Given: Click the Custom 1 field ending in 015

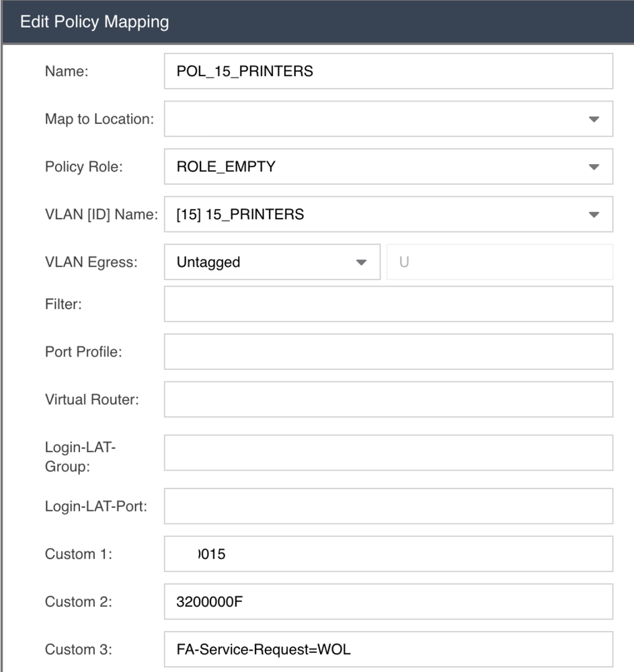Looking at the screenshot, I should click(389, 554).
